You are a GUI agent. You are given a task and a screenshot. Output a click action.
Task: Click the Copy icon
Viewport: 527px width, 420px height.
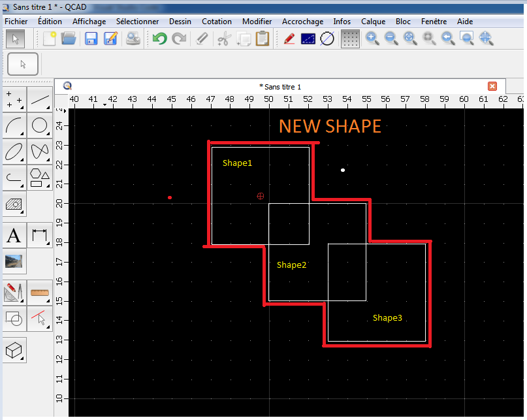coord(244,39)
